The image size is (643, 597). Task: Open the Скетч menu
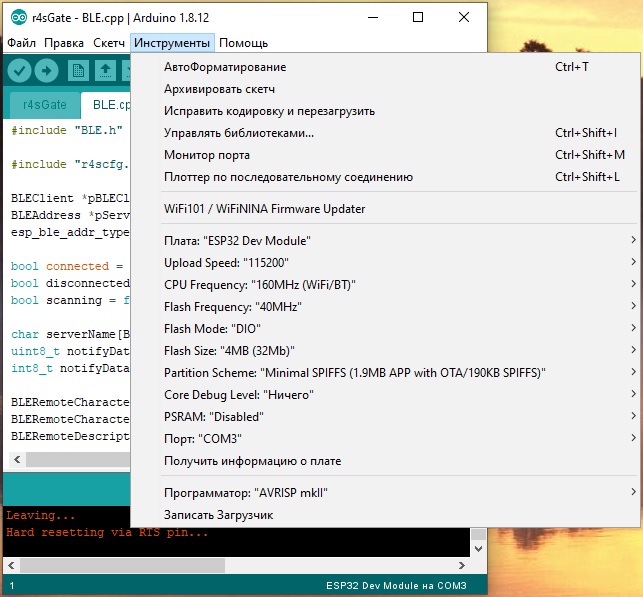[x=109, y=43]
